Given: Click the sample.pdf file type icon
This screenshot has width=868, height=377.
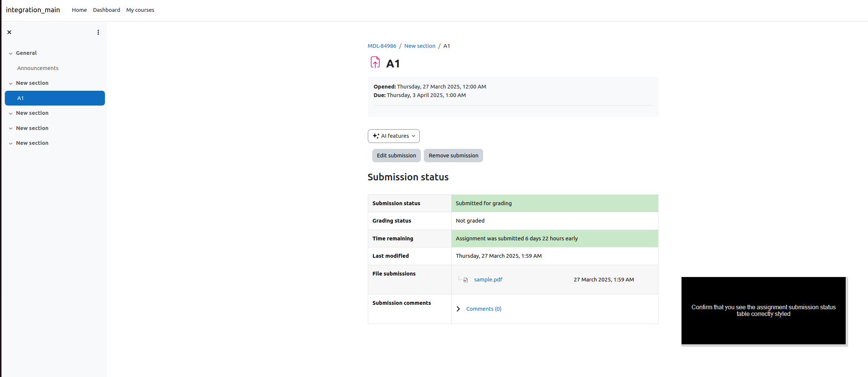Looking at the screenshot, I should [x=465, y=280].
